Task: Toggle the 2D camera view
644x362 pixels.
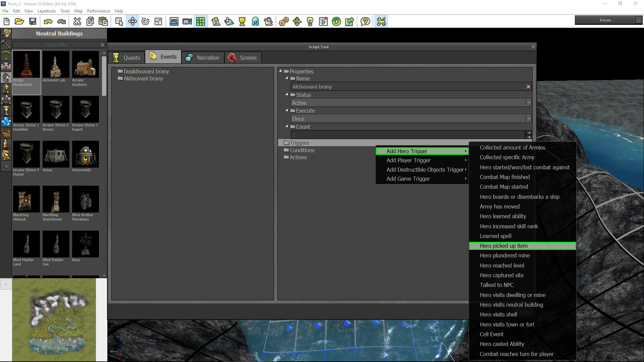Action: coord(187,22)
